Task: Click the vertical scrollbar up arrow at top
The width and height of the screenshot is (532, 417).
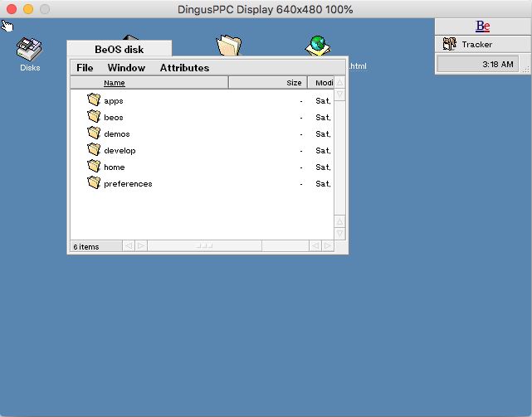Action: tap(339, 83)
